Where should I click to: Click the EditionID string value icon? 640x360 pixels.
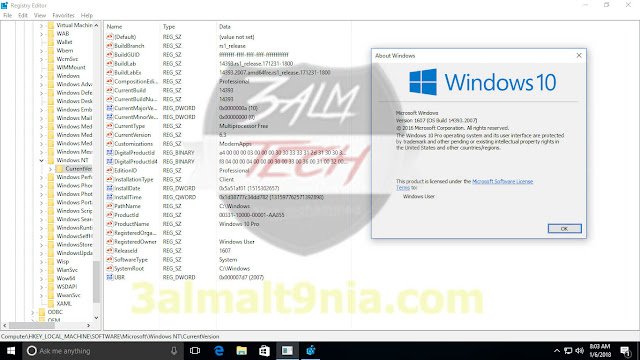pos(109,171)
